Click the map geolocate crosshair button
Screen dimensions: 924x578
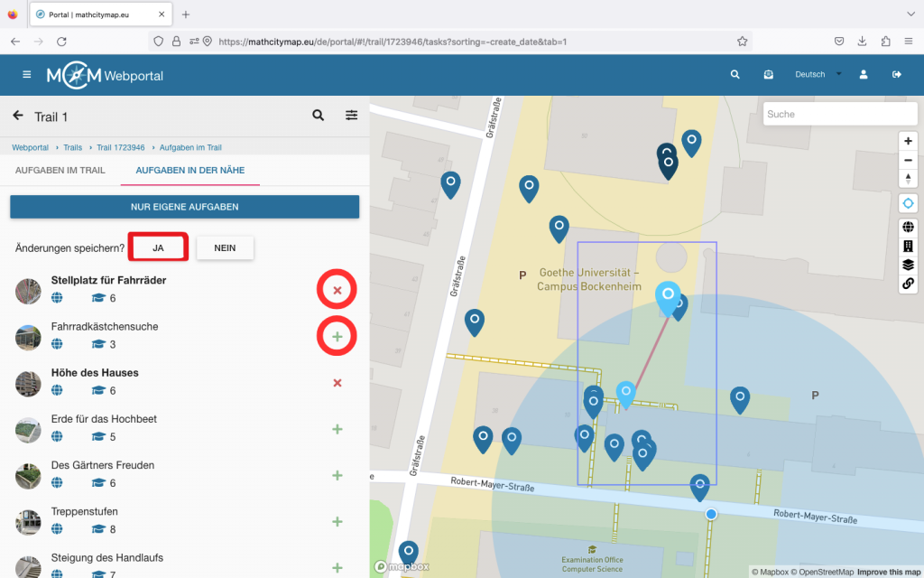pos(908,203)
